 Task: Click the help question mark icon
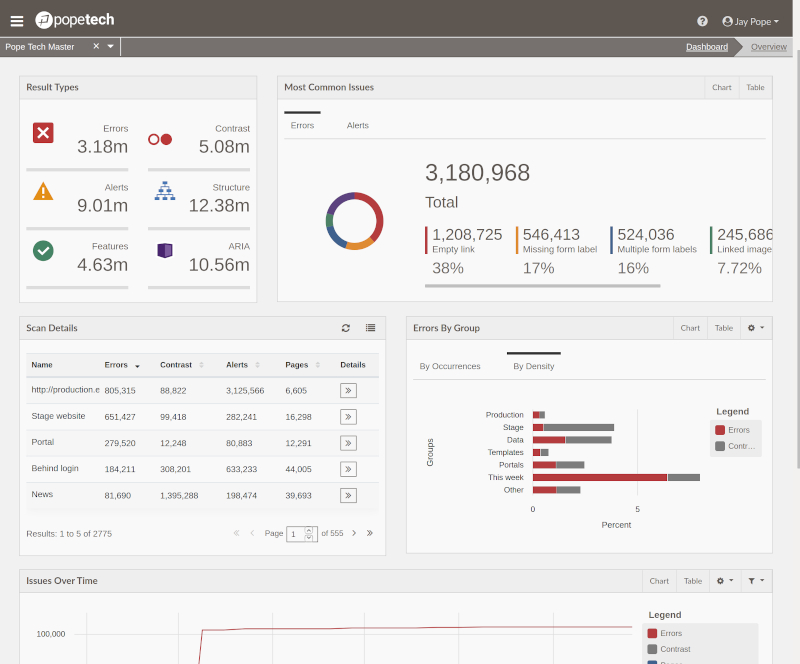pos(702,21)
